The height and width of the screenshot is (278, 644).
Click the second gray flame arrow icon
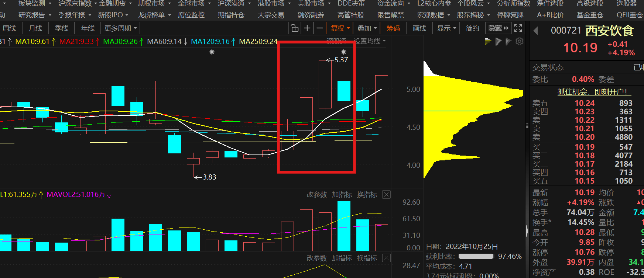[508, 41]
